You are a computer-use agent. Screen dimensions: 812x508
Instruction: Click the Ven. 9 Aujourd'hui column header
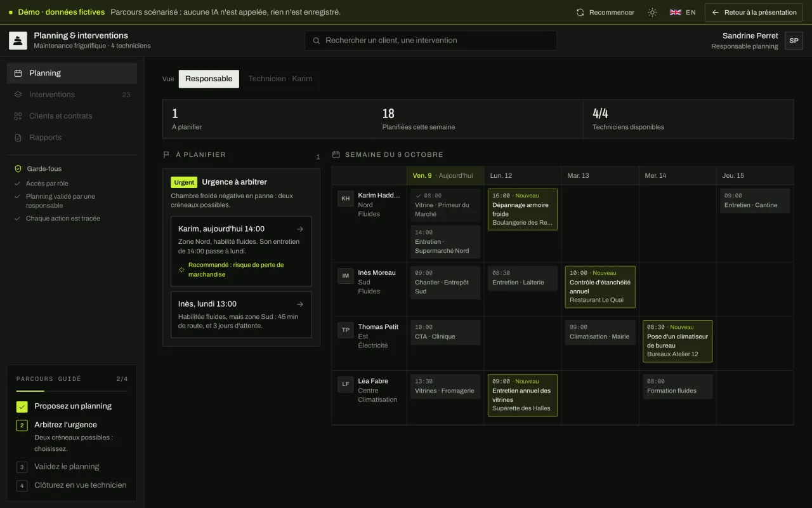445,175
